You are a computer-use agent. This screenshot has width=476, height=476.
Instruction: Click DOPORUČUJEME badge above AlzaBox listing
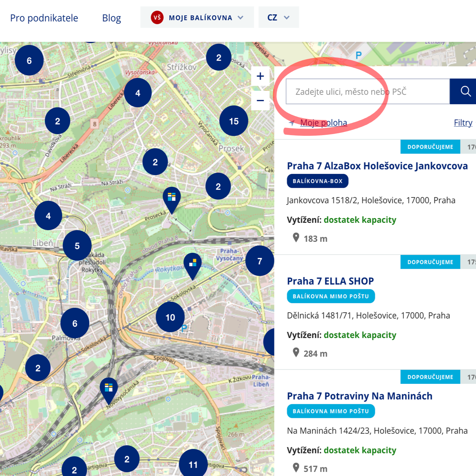click(430, 147)
